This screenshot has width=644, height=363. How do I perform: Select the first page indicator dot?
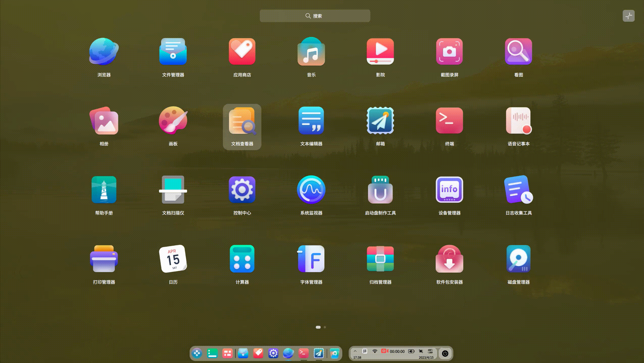[x=318, y=327]
